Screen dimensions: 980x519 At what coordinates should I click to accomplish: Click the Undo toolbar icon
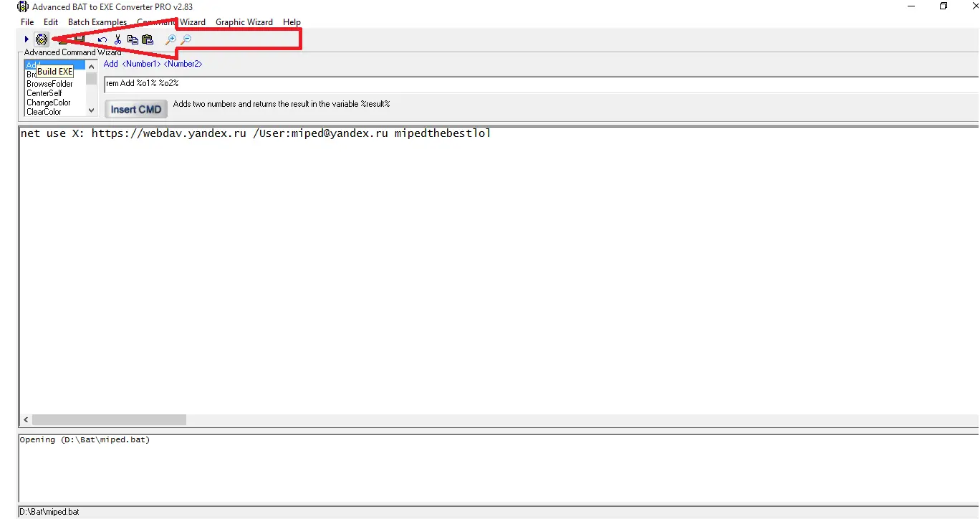[102, 40]
